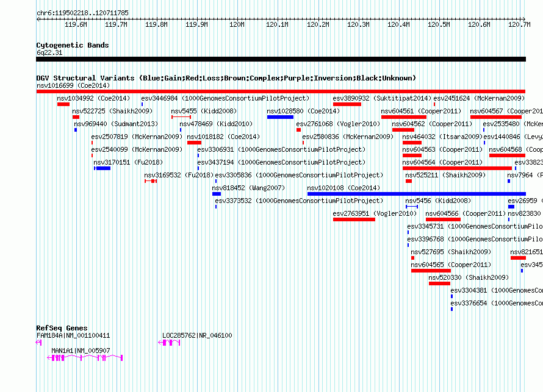Open nsv604566 (Cooper2011) variant

point(466,213)
